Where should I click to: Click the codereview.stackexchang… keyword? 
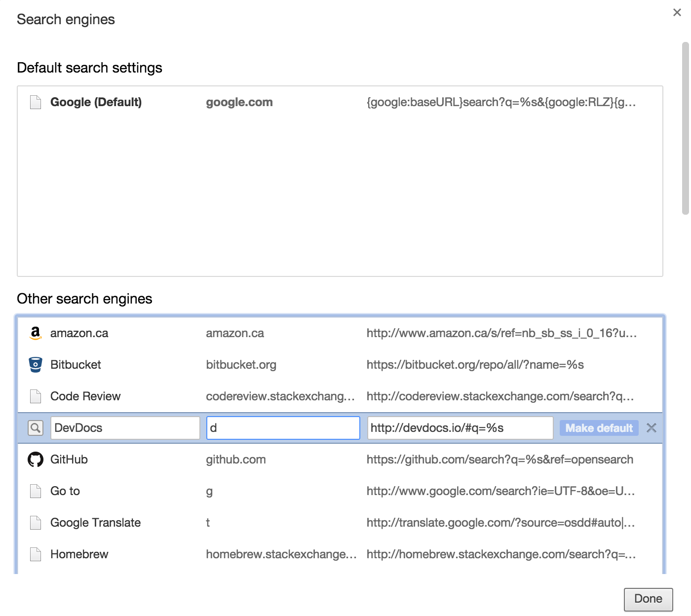click(x=280, y=396)
